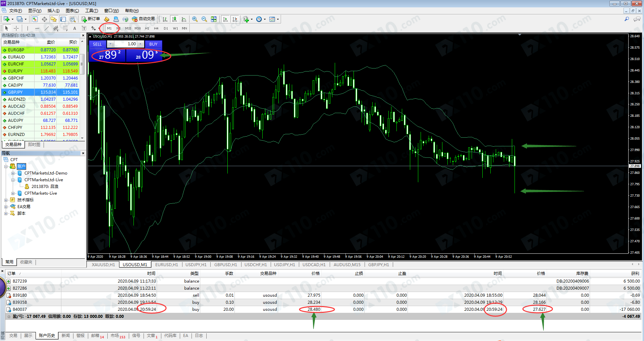
Task: Switch to the EURUSD,H1 chart tab
Action: point(167,265)
